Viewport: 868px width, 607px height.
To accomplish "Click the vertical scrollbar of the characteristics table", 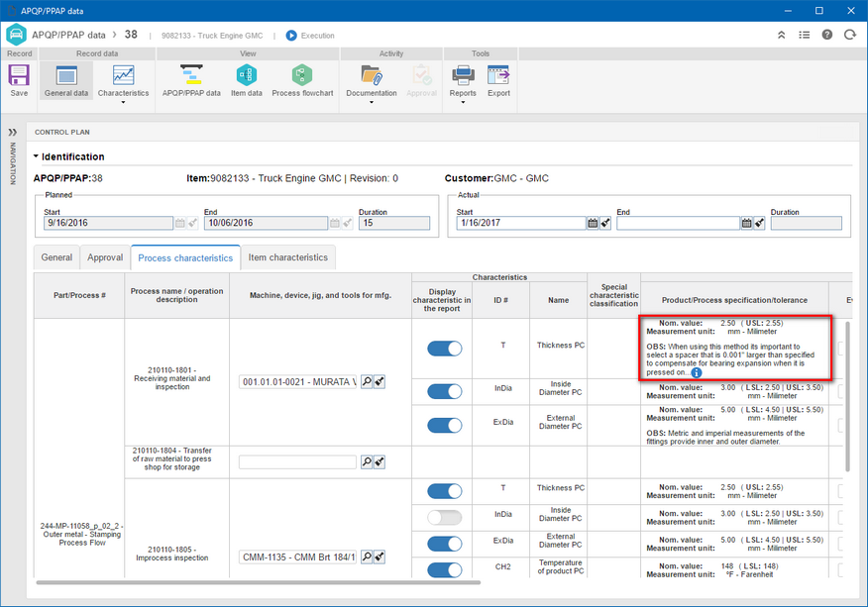I will click(847, 397).
